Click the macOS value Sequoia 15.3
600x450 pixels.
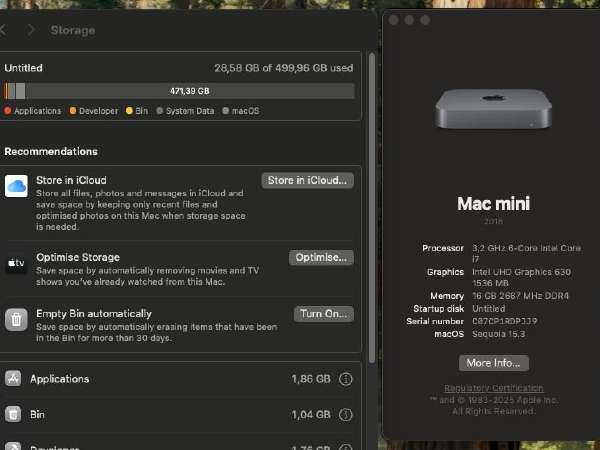[x=499, y=334]
